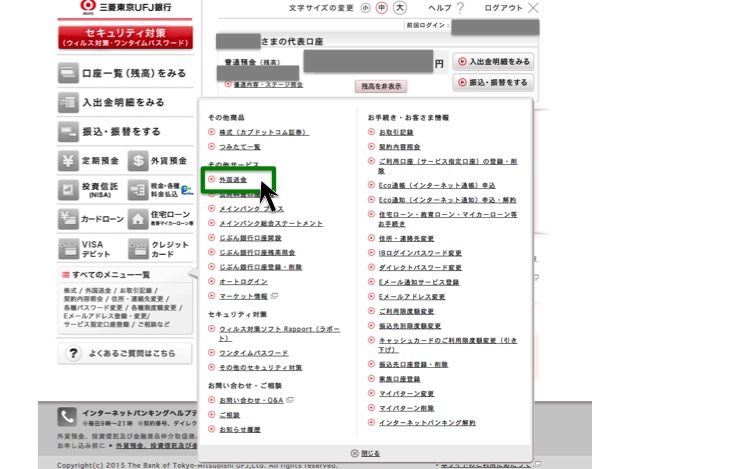750x469 pixels.
Task: Open ご利用口座（サービス指定口座）の登録・削除 link
Action: click(448, 166)
